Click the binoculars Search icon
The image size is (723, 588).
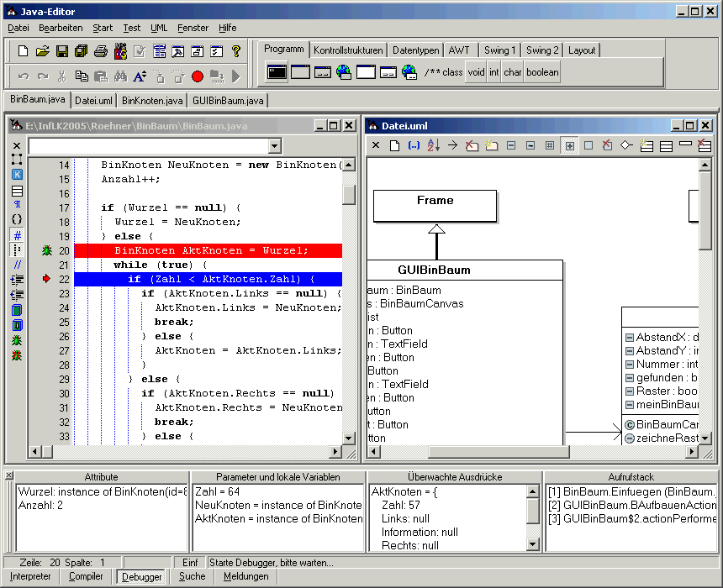120,76
